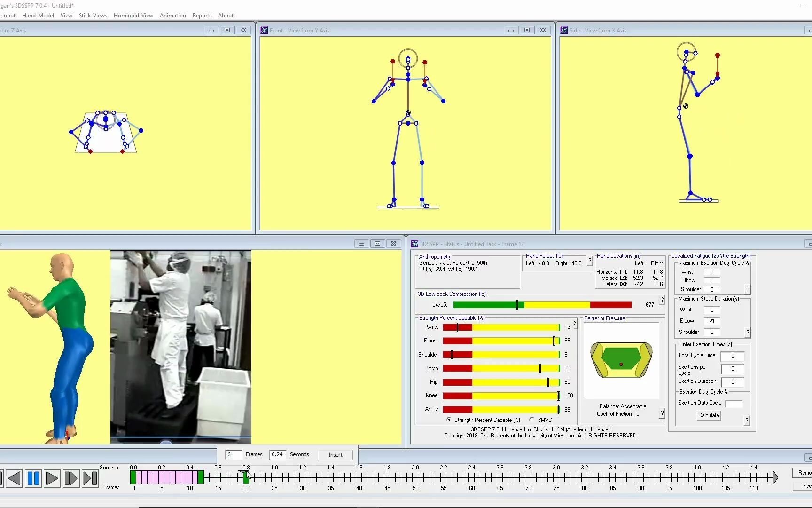Click the L4/L5 compression value 677
The height and width of the screenshot is (508, 812).
[x=650, y=305]
